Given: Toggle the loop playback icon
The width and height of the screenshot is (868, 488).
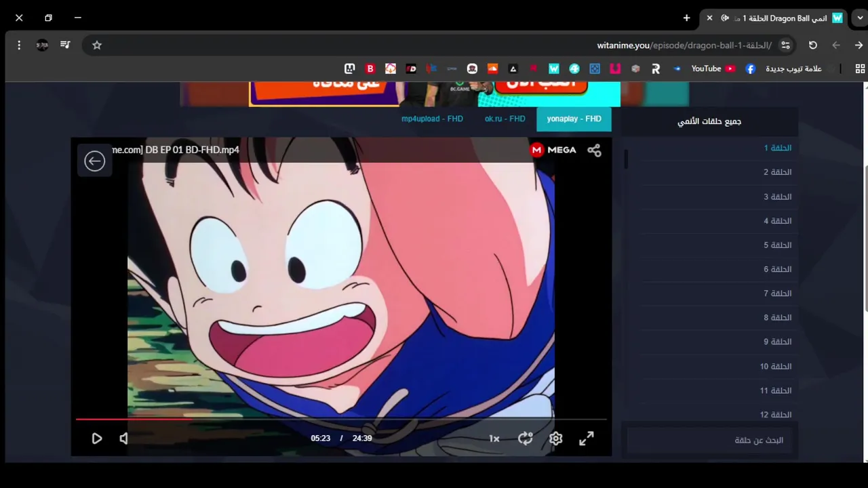Looking at the screenshot, I should pos(526,439).
